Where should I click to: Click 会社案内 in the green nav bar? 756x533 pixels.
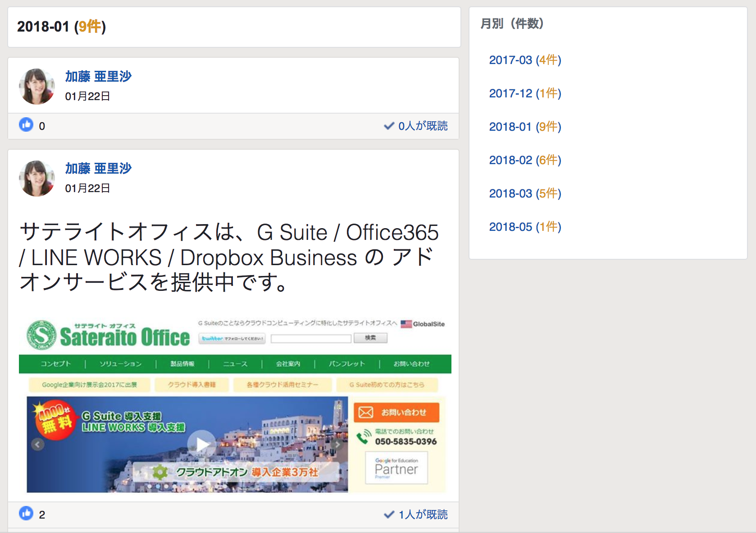[288, 364]
